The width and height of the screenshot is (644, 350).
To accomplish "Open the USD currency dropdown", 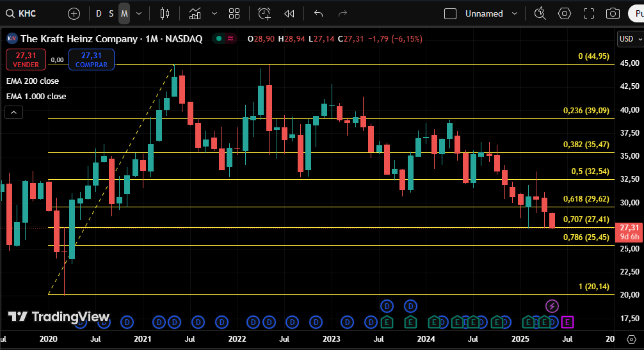I will [x=630, y=39].
